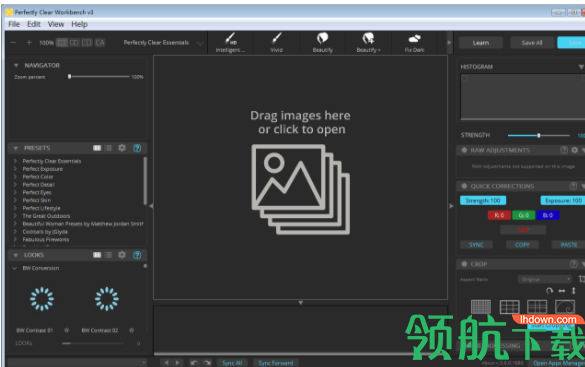The width and height of the screenshot is (585, 367).
Task: Go to next image arrow
Action: click(178, 363)
